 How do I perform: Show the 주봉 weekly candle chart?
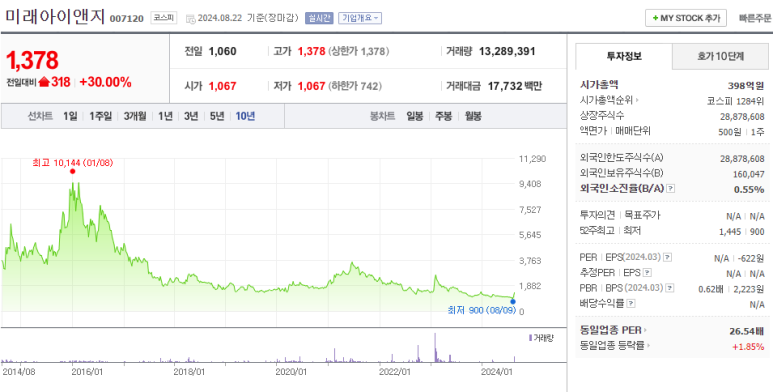tap(443, 117)
